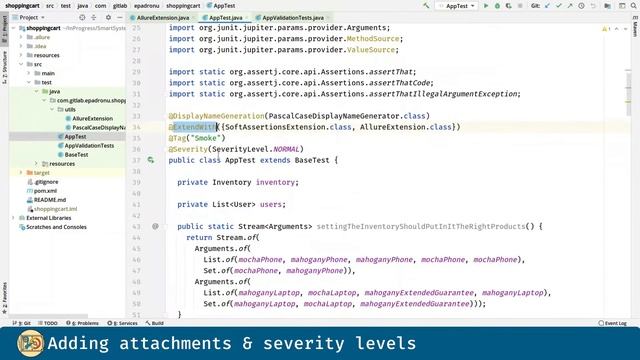The width and height of the screenshot is (640, 360).
Task: Hide the Project panel with minus icon
Action: point(120,18)
